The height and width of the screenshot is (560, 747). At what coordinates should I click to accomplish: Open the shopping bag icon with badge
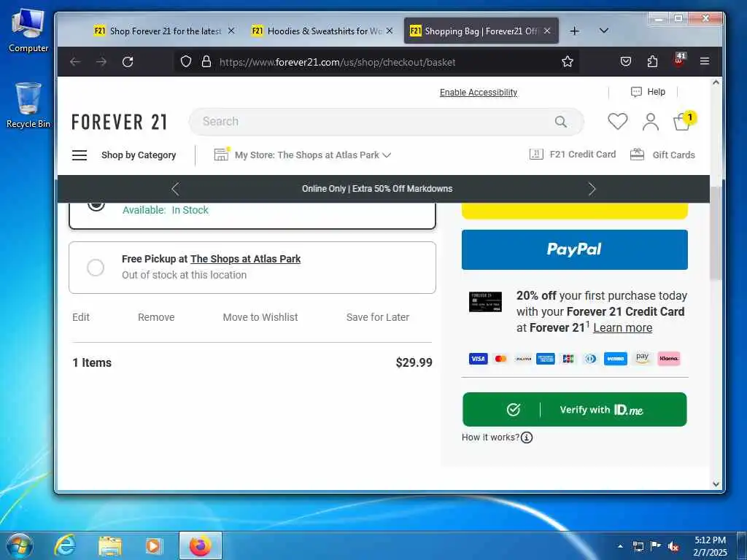[x=684, y=122]
